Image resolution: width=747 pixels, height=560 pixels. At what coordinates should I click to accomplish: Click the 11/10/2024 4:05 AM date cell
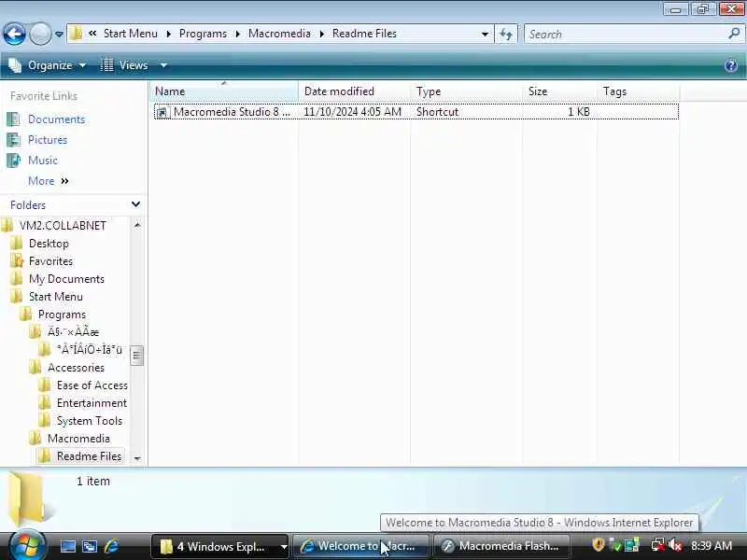[353, 112]
